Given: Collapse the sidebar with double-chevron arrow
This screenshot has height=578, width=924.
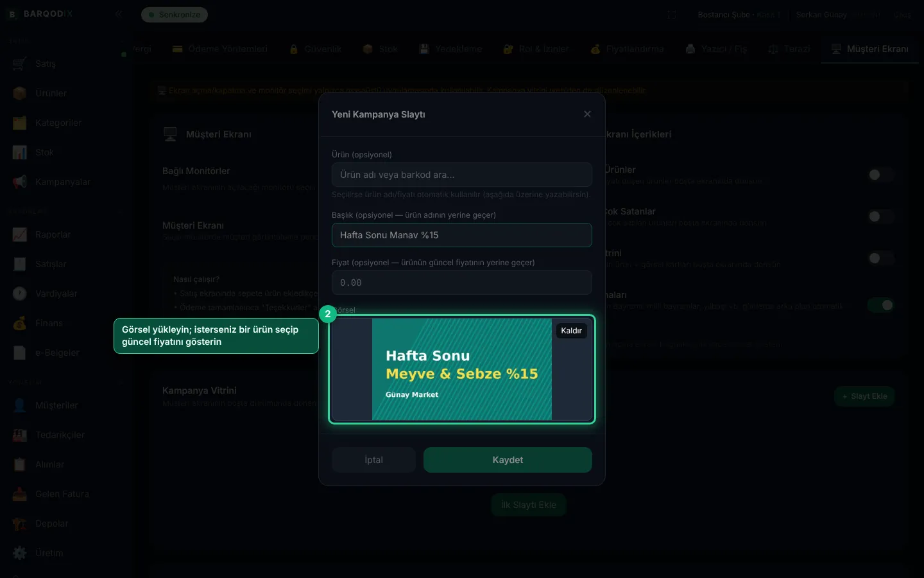Looking at the screenshot, I should [119, 13].
